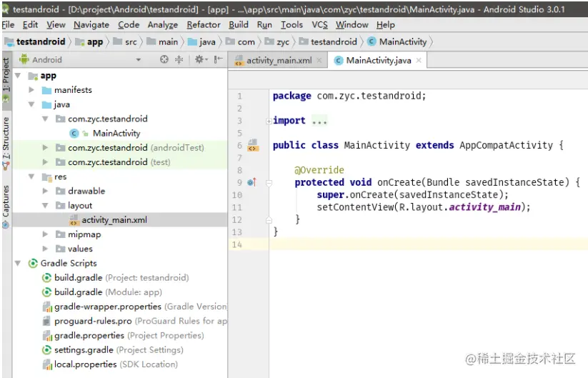Open the Navigate menu
Viewport: 588px width, 378px height.
pos(91,25)
